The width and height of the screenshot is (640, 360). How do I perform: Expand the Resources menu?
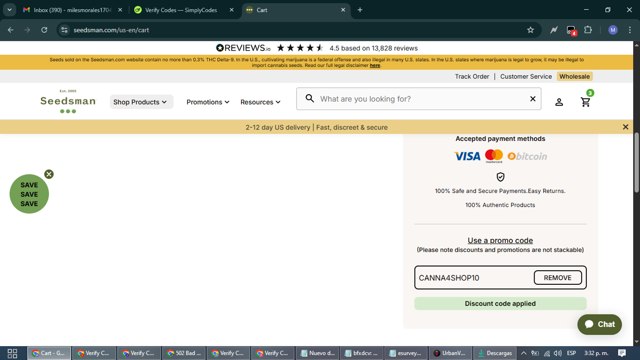[260, 102]
